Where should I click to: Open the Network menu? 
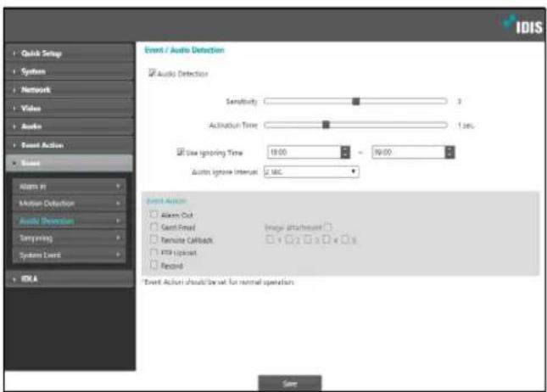tap(69, 90)
